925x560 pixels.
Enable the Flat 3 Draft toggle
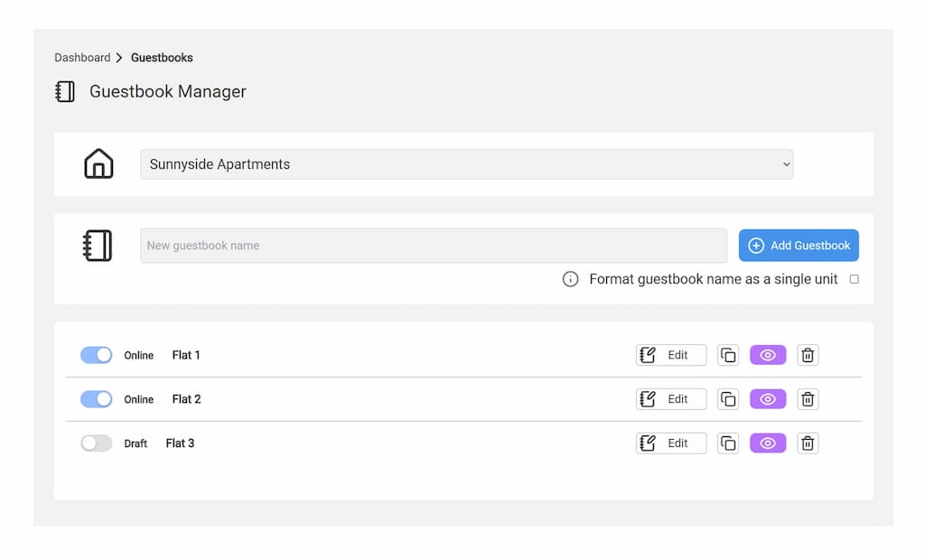(x=96, y=443)
